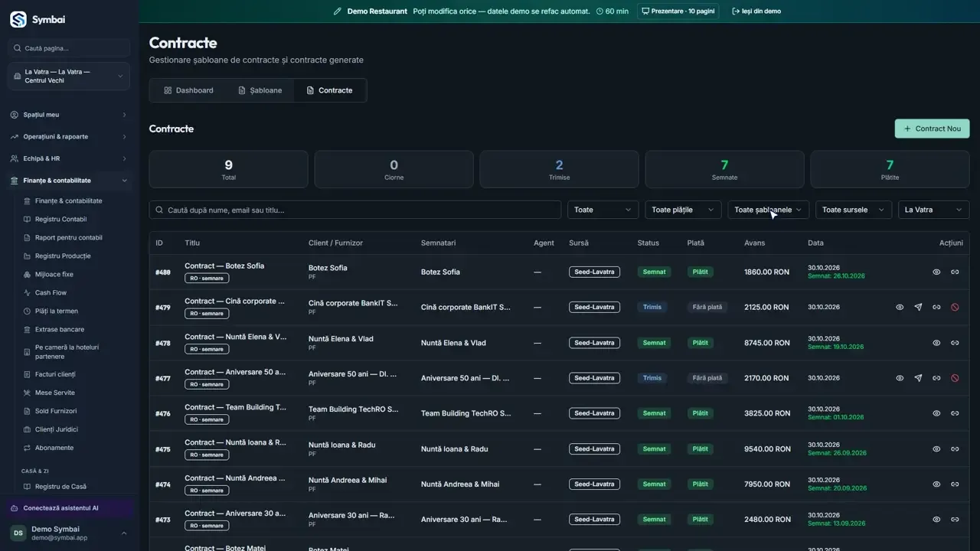980x551 pixels.
Task: Click the Symbai logo icon
Action: coord(18,20)
